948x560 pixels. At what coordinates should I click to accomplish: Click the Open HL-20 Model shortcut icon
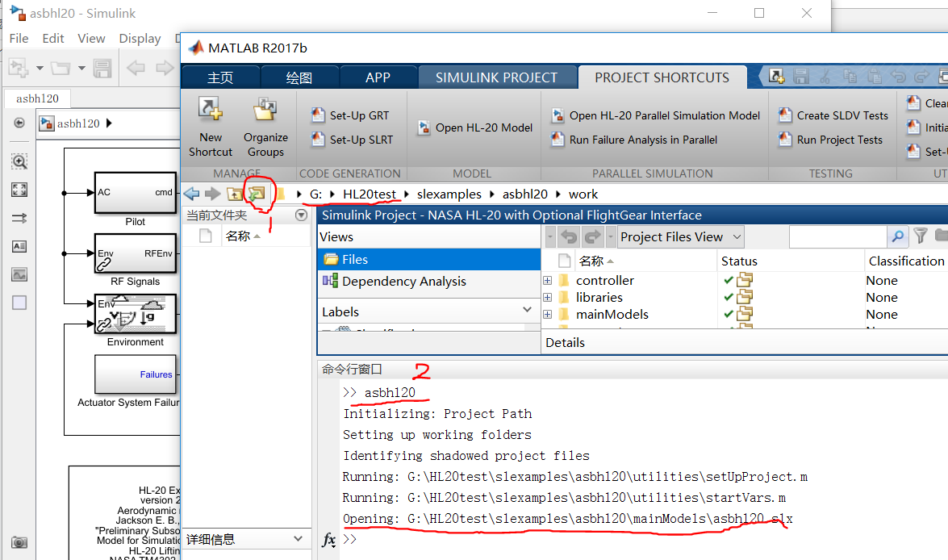(425, 127)
